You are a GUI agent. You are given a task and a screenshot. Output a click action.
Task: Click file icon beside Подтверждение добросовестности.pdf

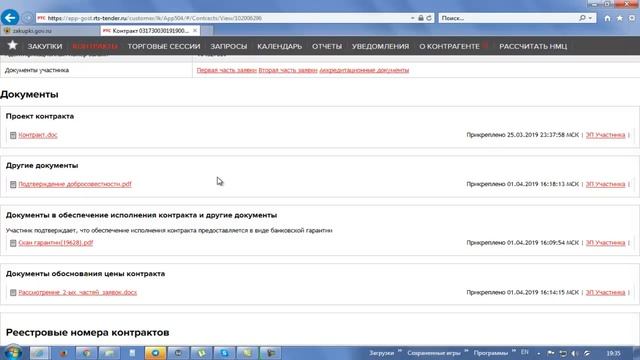[x=13, y=184]
